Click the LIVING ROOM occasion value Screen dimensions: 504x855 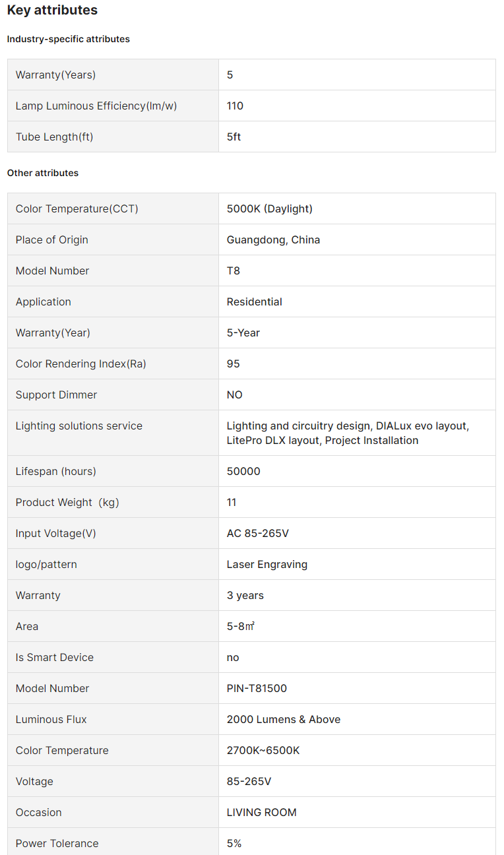point(261,812)
